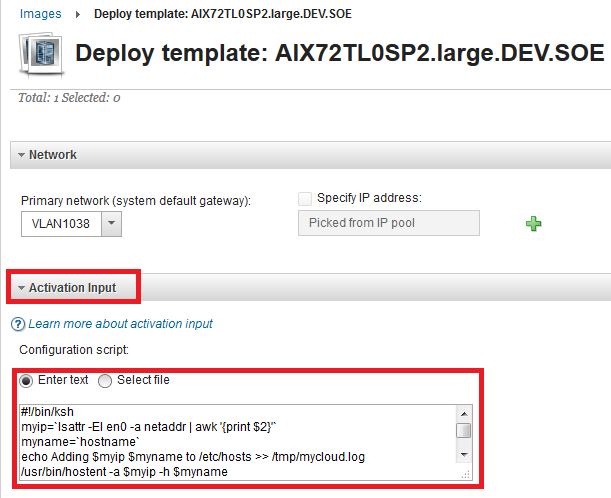This screenshot has width=611, height=498.
Task: Collapse the Activation Input section
Action: point(21,288)
